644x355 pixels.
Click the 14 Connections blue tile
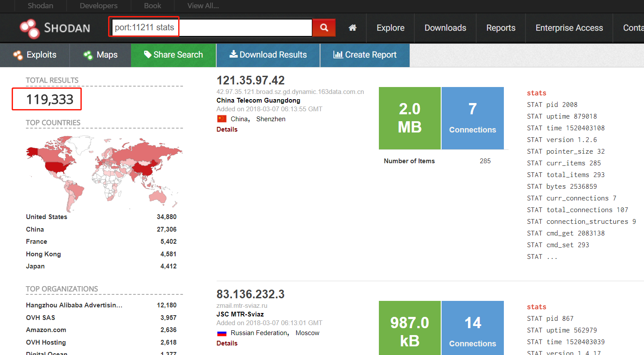(x=473, y=328)
